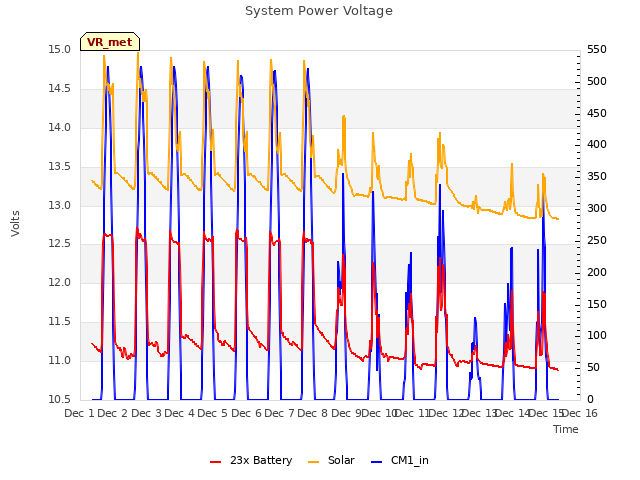The width and height of the screenshot is (640, 480).
Task: Click the Dec 1 date label
Action: (80, 413)
